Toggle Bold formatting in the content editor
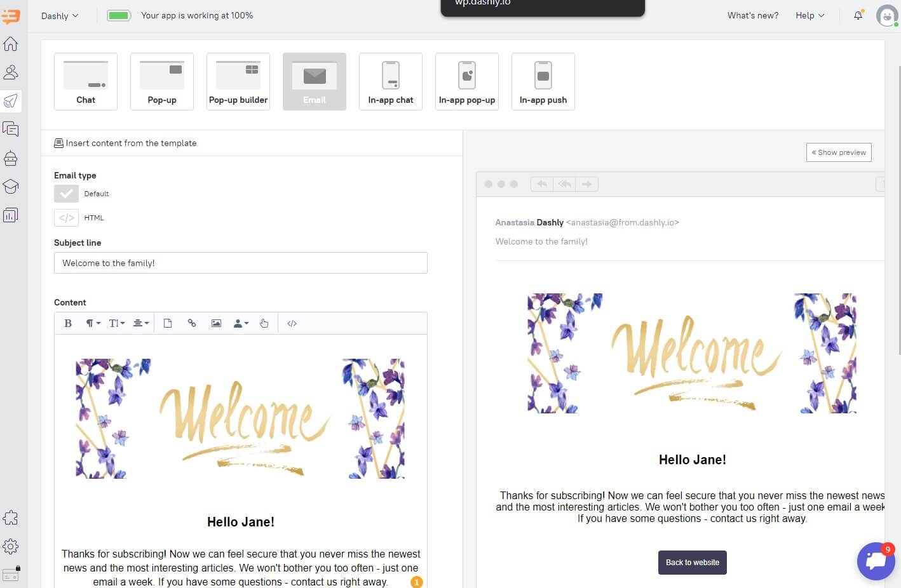The image size is (901, 588). pos(67,323)
